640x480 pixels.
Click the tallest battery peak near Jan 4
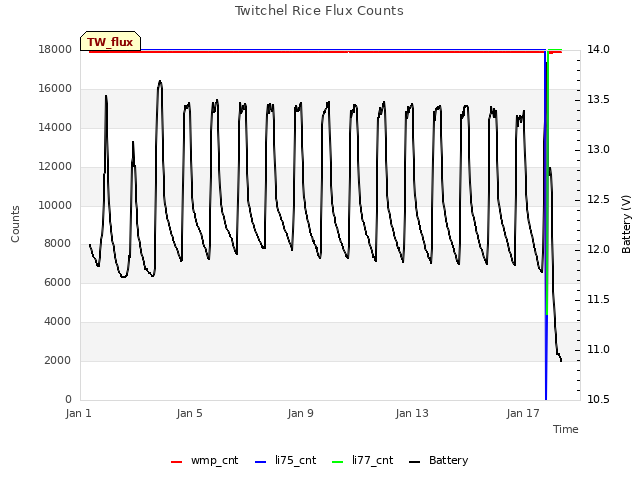(160, 82)
